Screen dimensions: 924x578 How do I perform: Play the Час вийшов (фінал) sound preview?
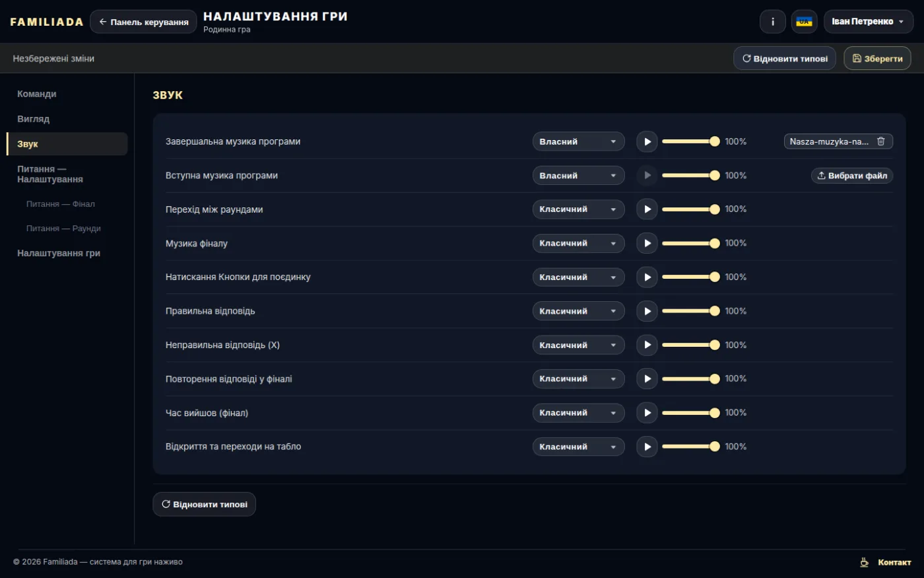647,413
